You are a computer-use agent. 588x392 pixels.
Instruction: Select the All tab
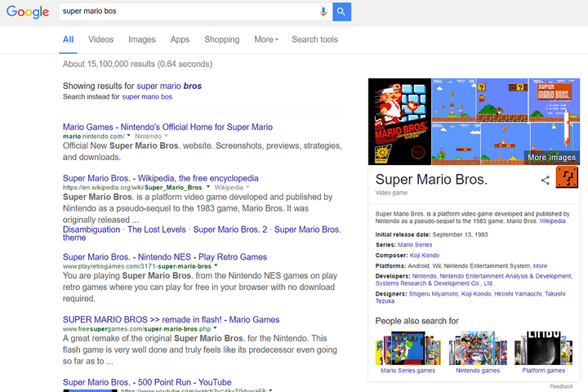point(69,39)
